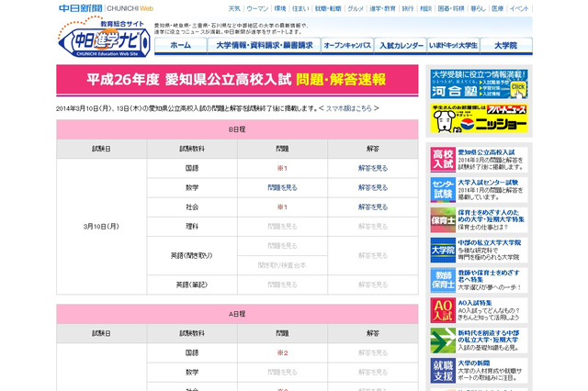The height and width of the screenshot is (391, 588).
Task: Click the greyed 問題を見る in A日程 数学
Action: click(x=282, y=373)
